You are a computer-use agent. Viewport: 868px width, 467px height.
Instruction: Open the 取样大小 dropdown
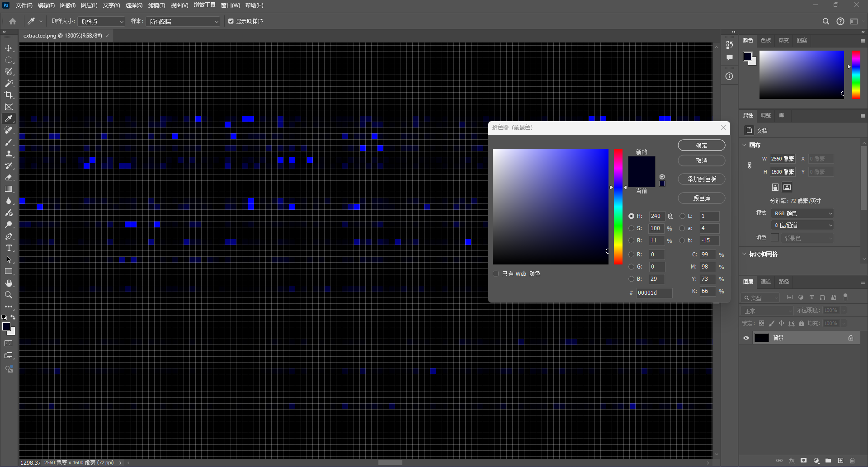pos(102,21)
